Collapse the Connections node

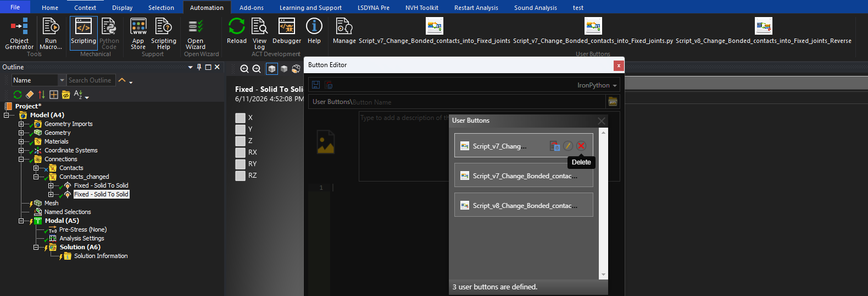click(21, 159)
